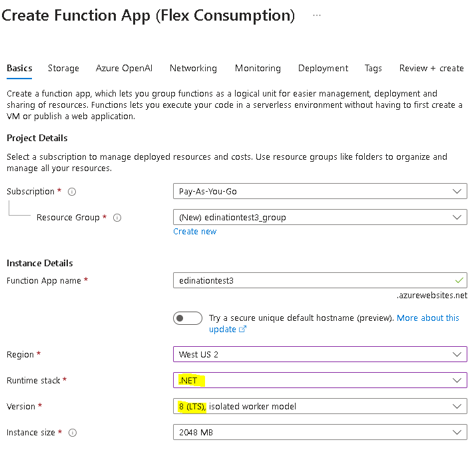
Task: Click the '.azurewebsites.net' domain suffix text
Action: [432, 296]
